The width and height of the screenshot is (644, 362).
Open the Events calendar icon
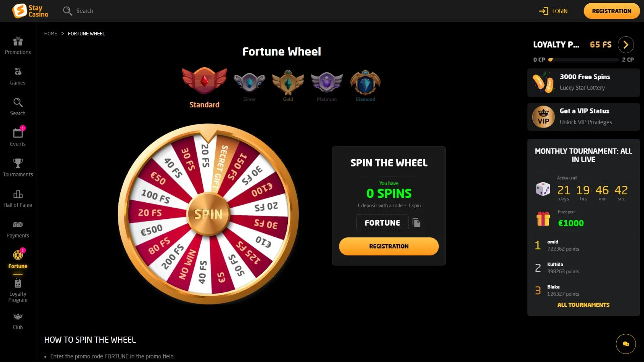pos(18,133)
